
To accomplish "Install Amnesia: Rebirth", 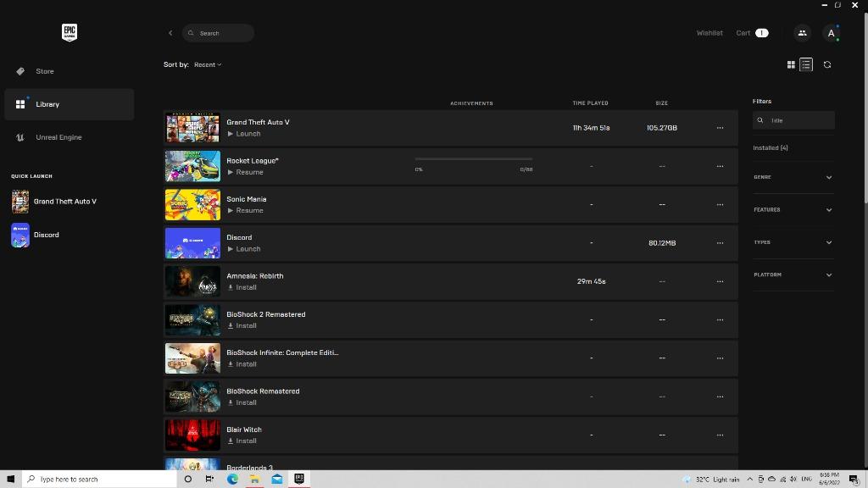I will click(x=242, y=287).
